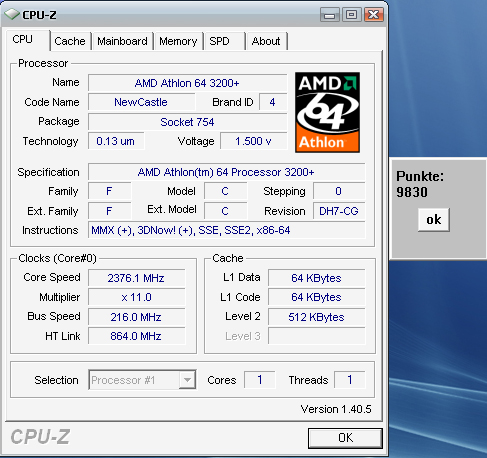Screen dimensions: 487x458
Task: Click the Stepping value 0
Action: [x=339, y=191]
